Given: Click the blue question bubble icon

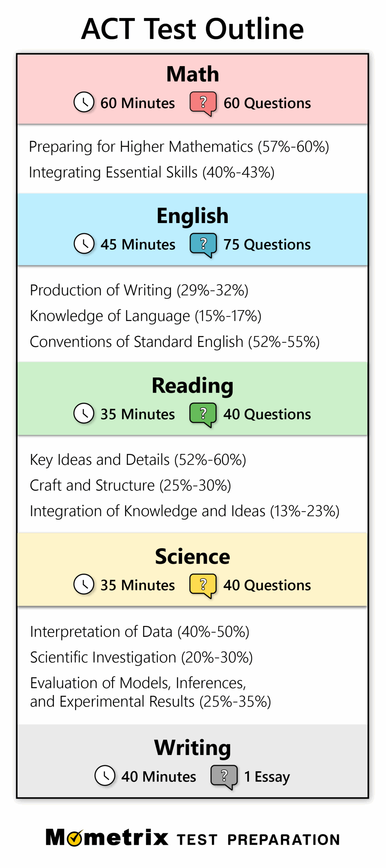Looking at the screenshot, I should (203, 244).
